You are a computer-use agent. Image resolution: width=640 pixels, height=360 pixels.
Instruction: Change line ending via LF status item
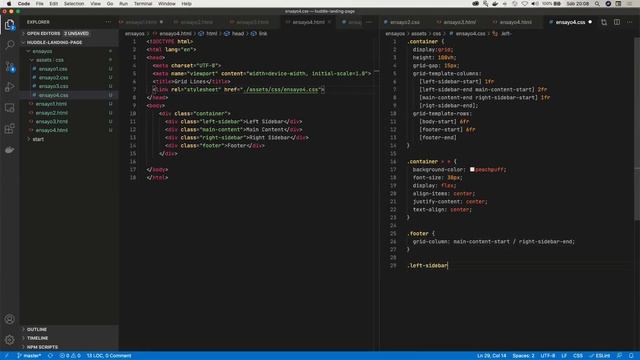(x=564, y=356)
